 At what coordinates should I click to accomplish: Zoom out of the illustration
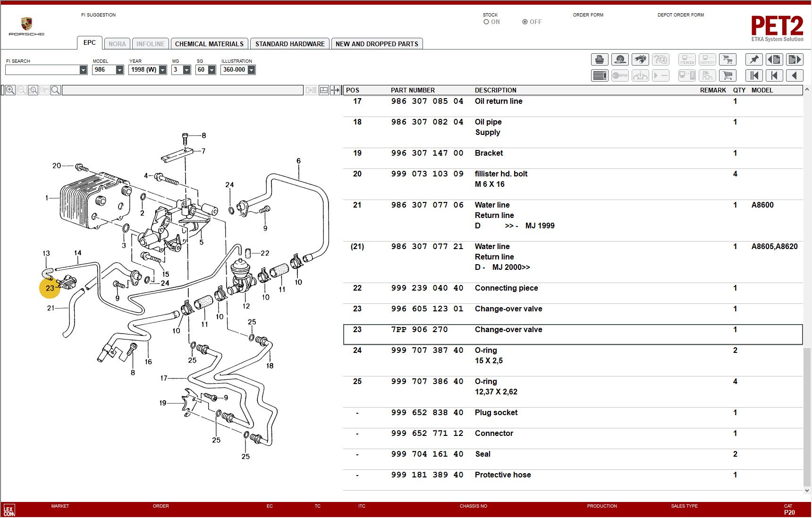21,90
